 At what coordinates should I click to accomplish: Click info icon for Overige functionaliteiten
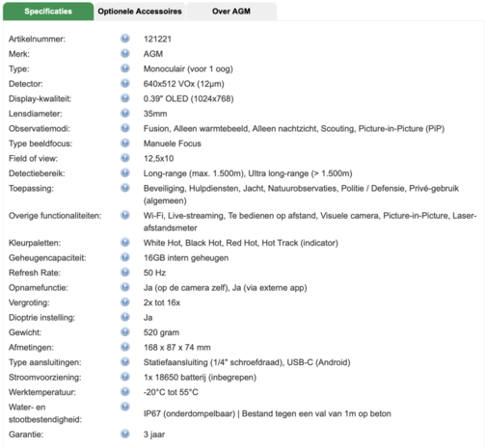pyautogui.click(x=125, y=215)
